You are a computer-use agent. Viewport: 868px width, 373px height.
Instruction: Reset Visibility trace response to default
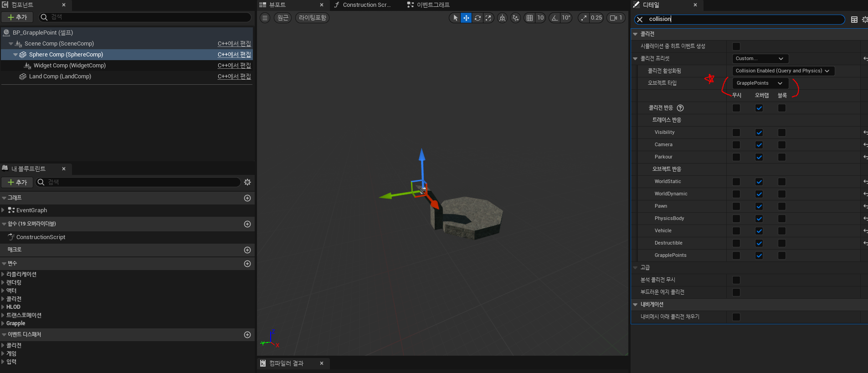click(865, 133)
